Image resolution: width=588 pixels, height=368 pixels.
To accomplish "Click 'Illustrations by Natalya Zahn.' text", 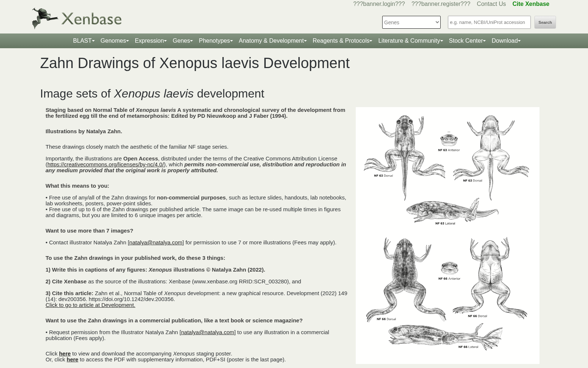I will 84,131.
